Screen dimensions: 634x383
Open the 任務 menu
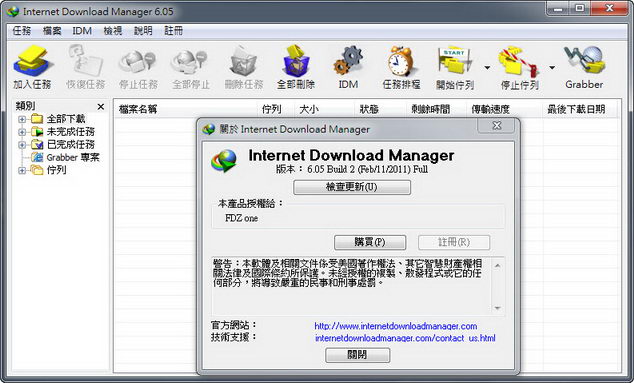pos(22,31)
